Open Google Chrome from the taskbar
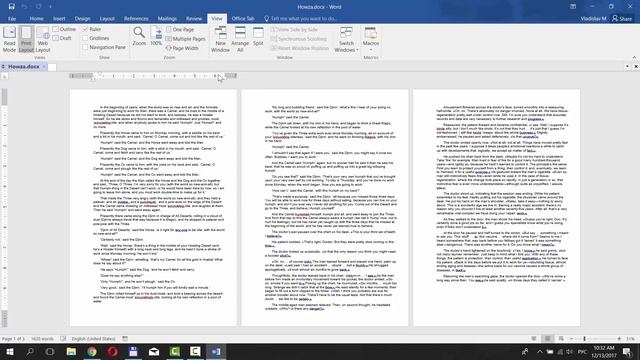 [92, 351]
